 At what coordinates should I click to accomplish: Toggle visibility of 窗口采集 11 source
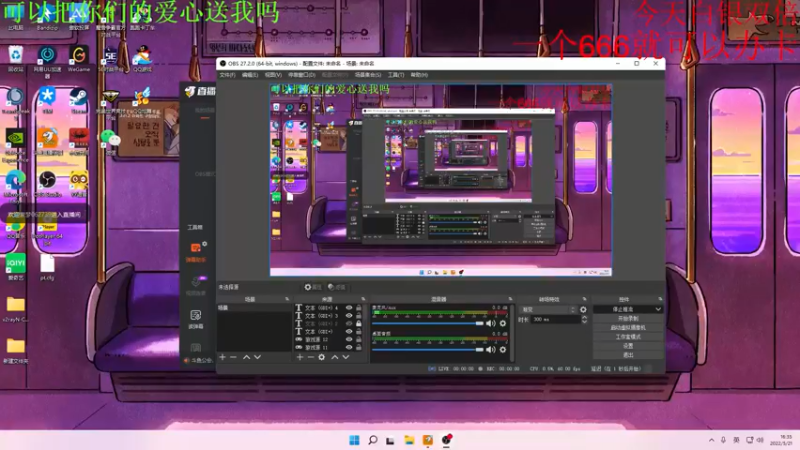[x=349, y=347]
